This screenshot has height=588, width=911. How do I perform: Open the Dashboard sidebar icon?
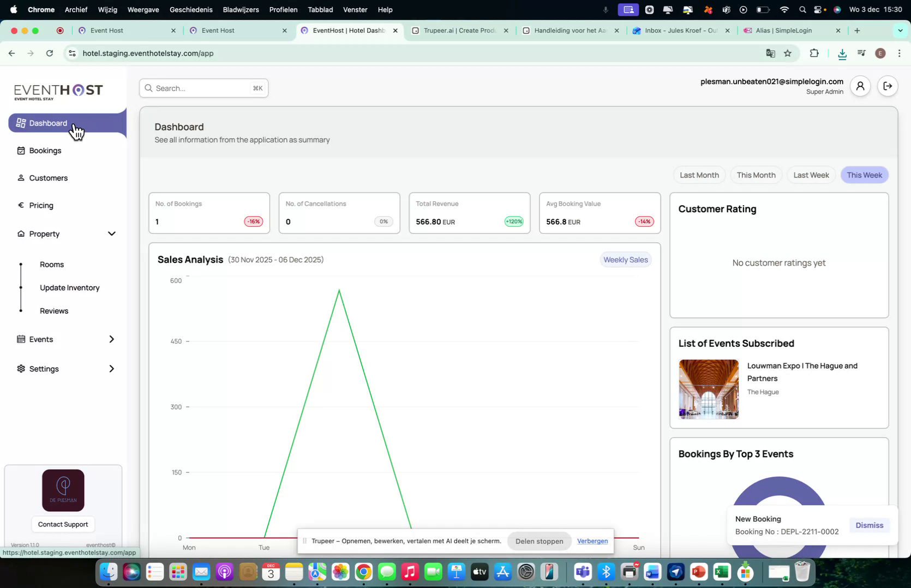click(20, 123)
